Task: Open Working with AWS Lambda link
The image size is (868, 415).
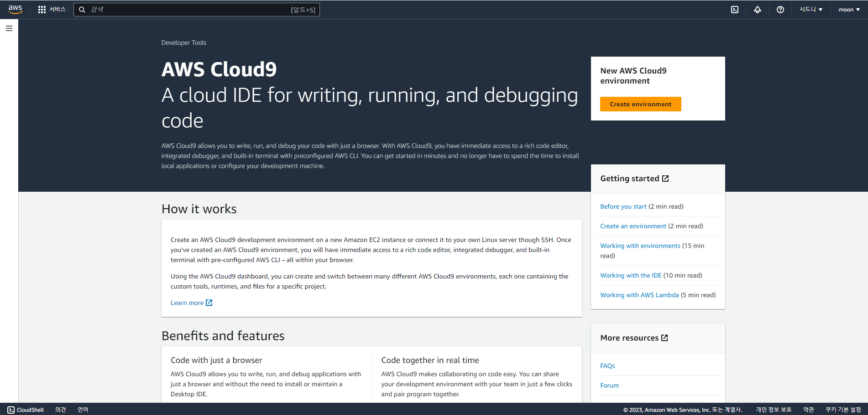Action: 639,295
